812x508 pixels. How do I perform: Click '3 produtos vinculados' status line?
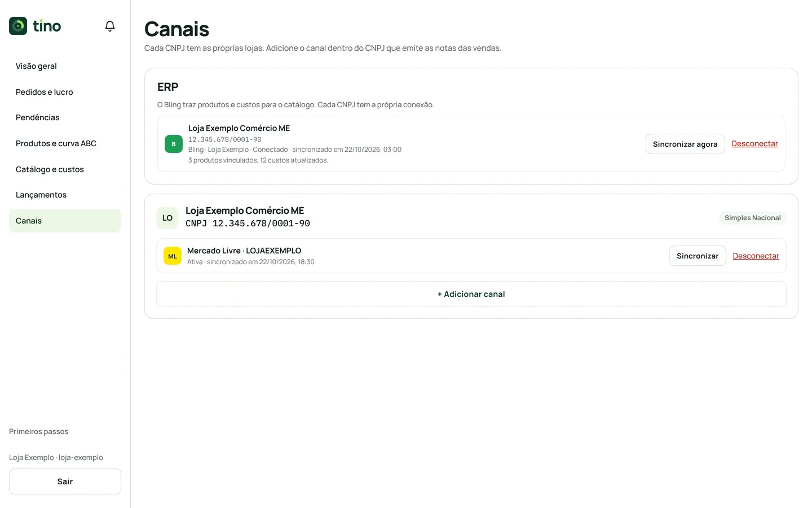click(x=258, y=160)
